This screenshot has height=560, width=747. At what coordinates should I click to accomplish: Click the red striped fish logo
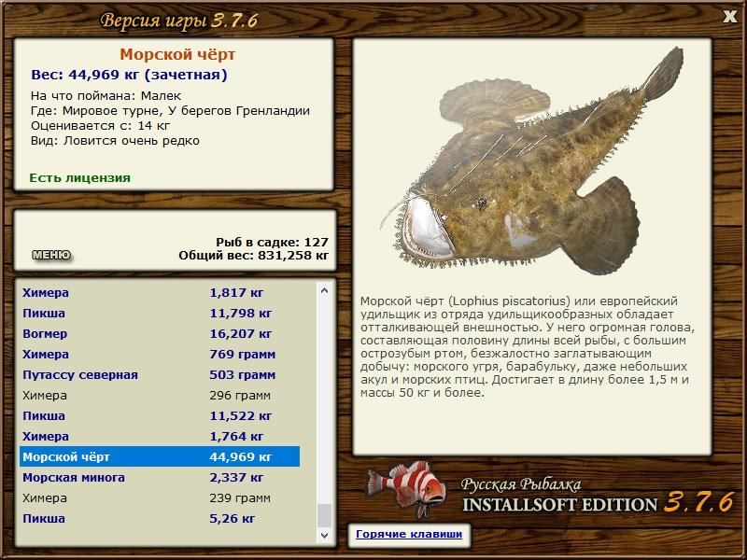[x=406, y=488]
